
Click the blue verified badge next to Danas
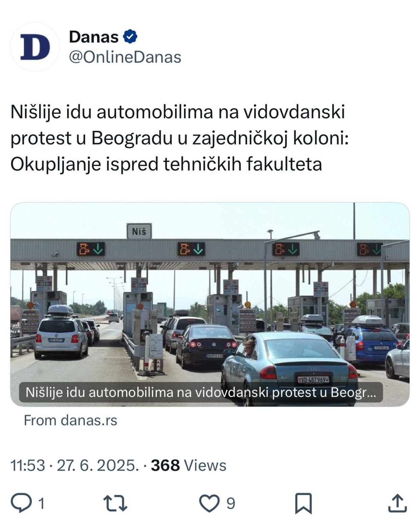point(130,36)
